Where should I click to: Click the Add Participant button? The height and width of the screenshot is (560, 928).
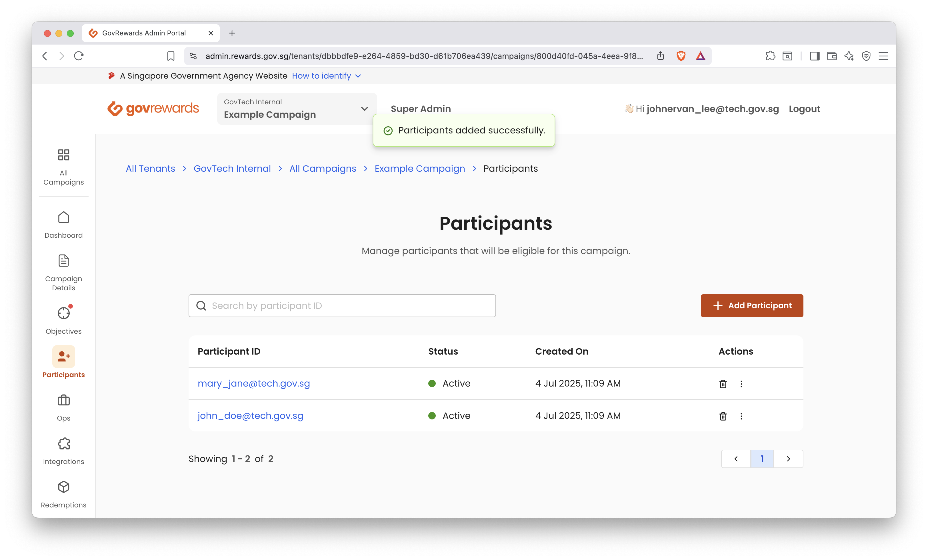751,305
